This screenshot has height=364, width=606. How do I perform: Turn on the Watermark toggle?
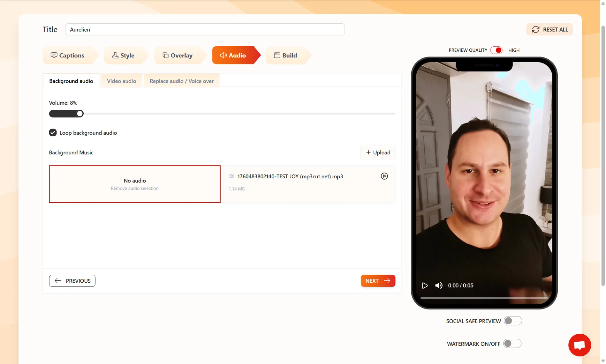[x=512, y=343]
